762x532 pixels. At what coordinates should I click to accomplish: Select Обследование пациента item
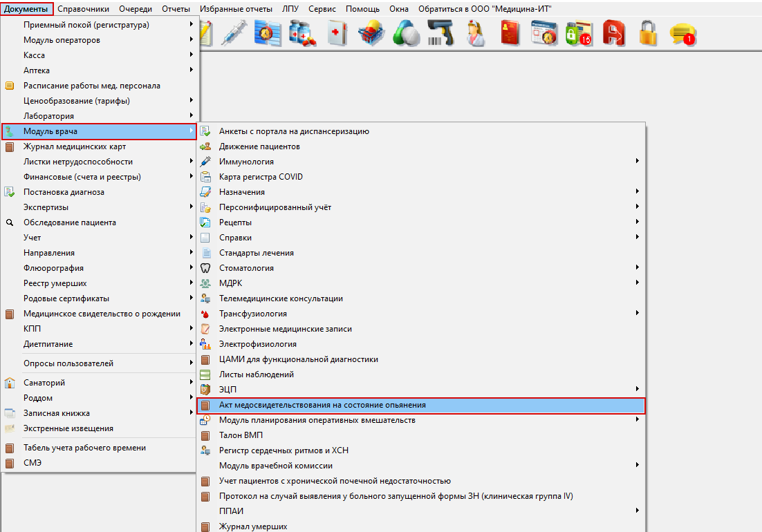[99, 222]
